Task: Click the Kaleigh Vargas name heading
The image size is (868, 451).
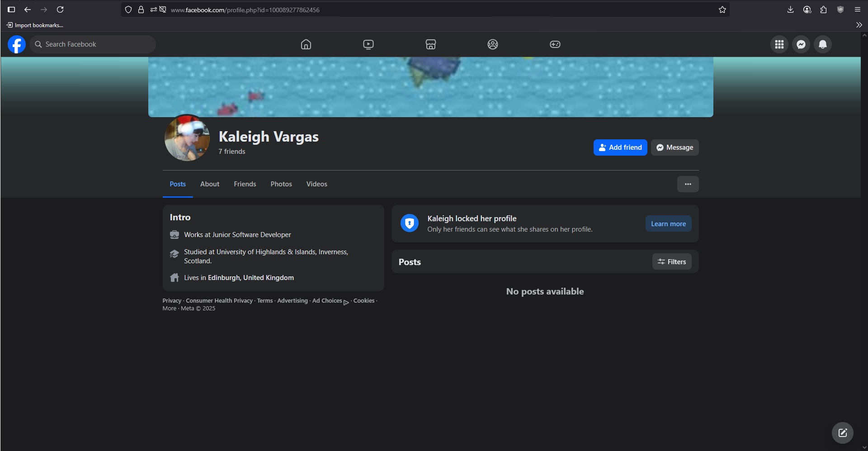Action: pos(269,137)
